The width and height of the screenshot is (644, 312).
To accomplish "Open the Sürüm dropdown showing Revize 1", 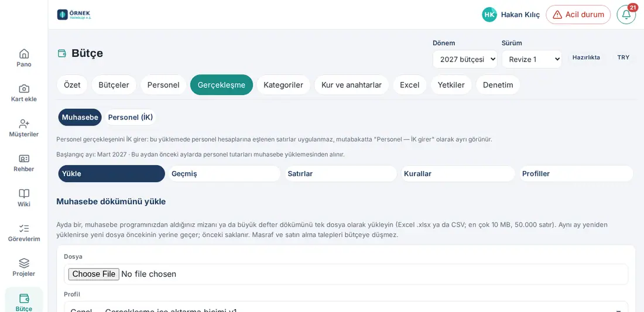I will tap(532, 59).
